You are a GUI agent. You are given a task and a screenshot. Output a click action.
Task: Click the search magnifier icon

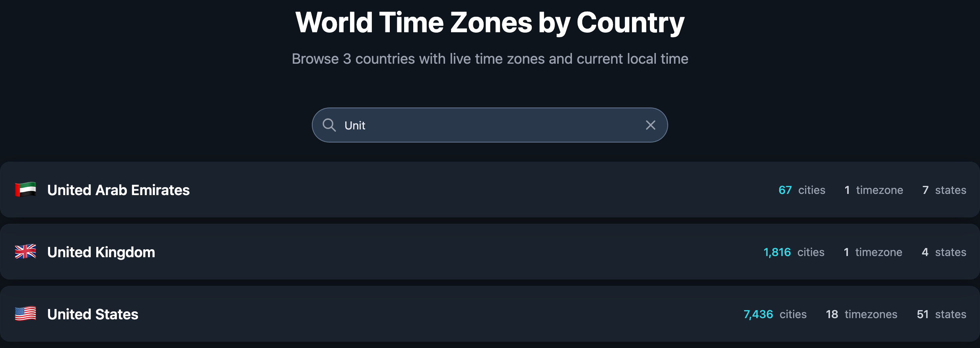click(x=329, y=125)
